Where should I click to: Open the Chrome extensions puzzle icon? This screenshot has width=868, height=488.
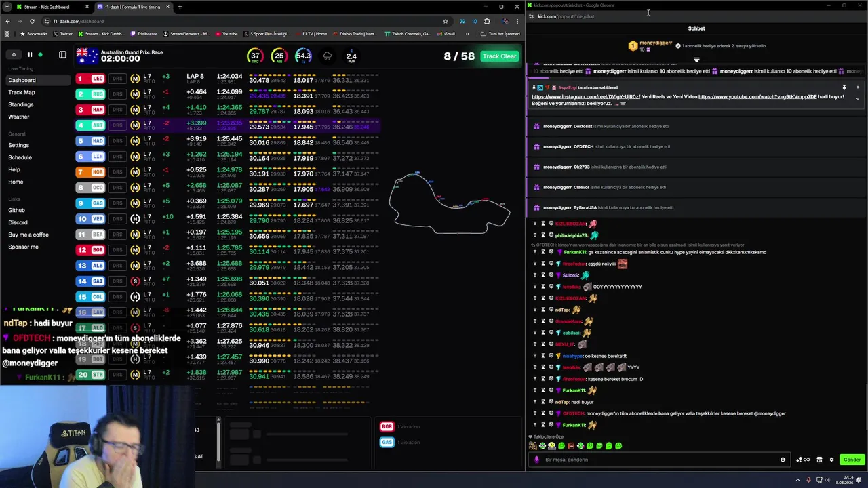tap(486, 21)
